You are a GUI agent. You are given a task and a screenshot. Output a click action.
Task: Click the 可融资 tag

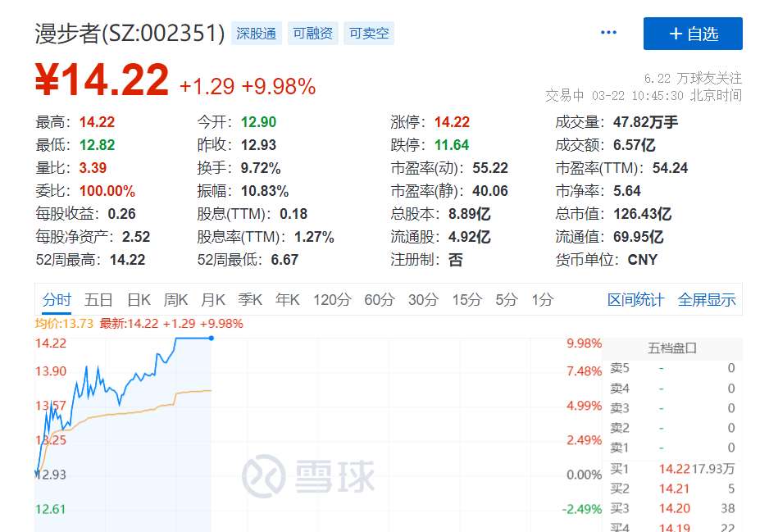pyautogui.click(x=313, y=34)
